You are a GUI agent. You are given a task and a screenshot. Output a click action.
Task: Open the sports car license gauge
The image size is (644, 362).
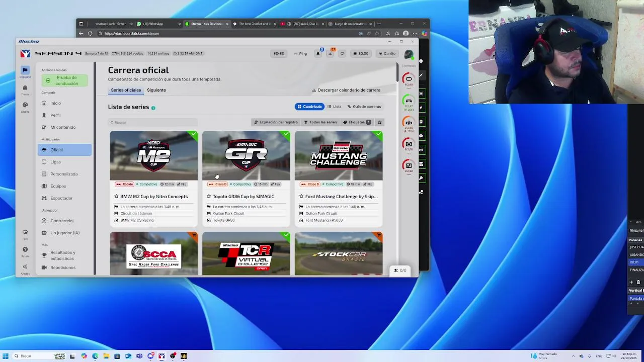[409, 101]
